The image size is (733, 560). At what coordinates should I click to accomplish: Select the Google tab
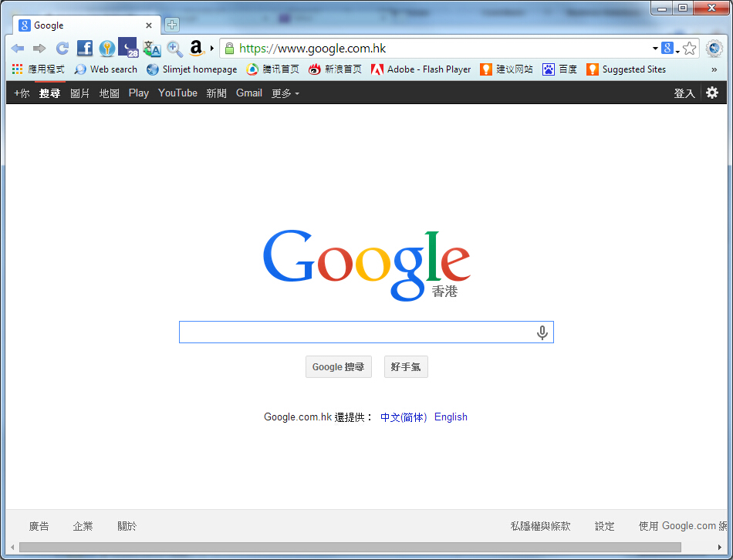(x=86, y=25)
